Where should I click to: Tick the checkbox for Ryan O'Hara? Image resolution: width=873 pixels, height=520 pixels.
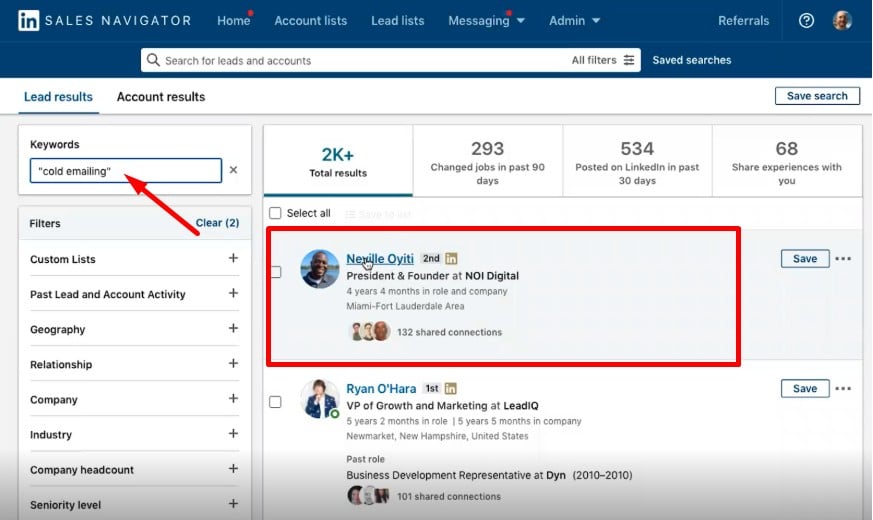coord(275,402)
